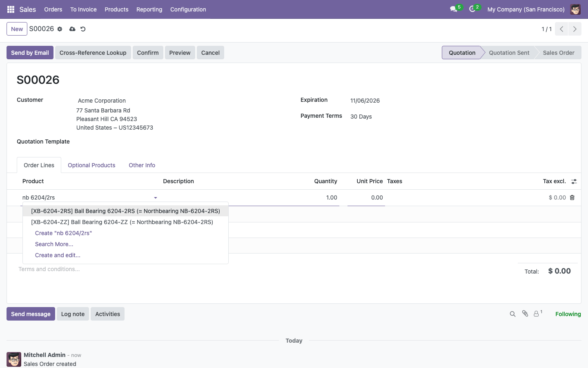Open the Configuration menu
The image size is (588, 368).
point(188,9)
